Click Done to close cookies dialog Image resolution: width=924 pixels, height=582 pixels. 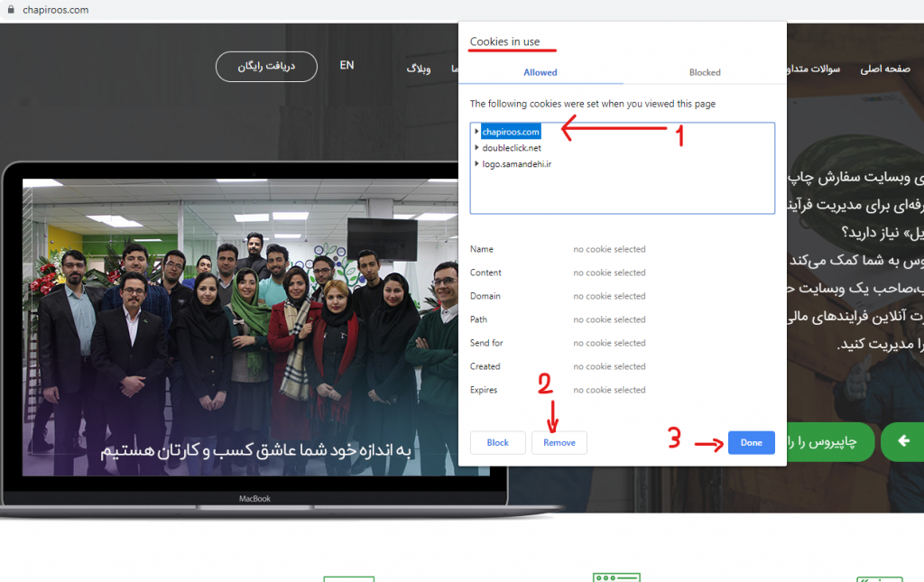point(752,442)
